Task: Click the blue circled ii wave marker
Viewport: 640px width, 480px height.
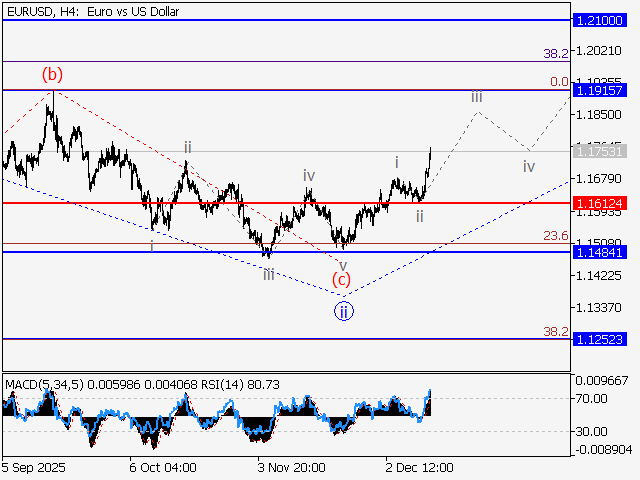Action: tap(343, 311)
